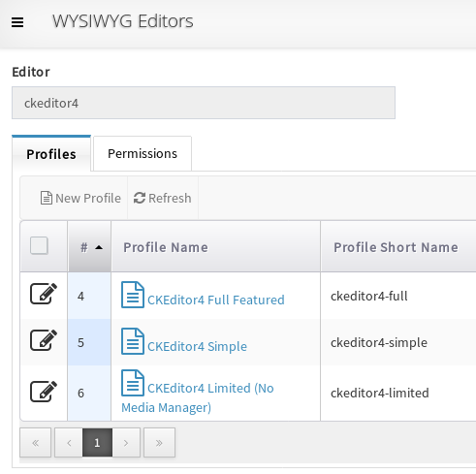
Task: Click the ckeditor4-full short name cell
Action: coord(398,296)
